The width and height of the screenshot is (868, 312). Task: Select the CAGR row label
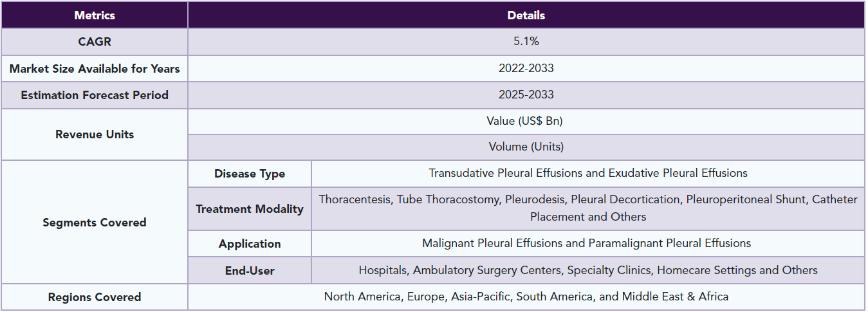coord(95,42)
